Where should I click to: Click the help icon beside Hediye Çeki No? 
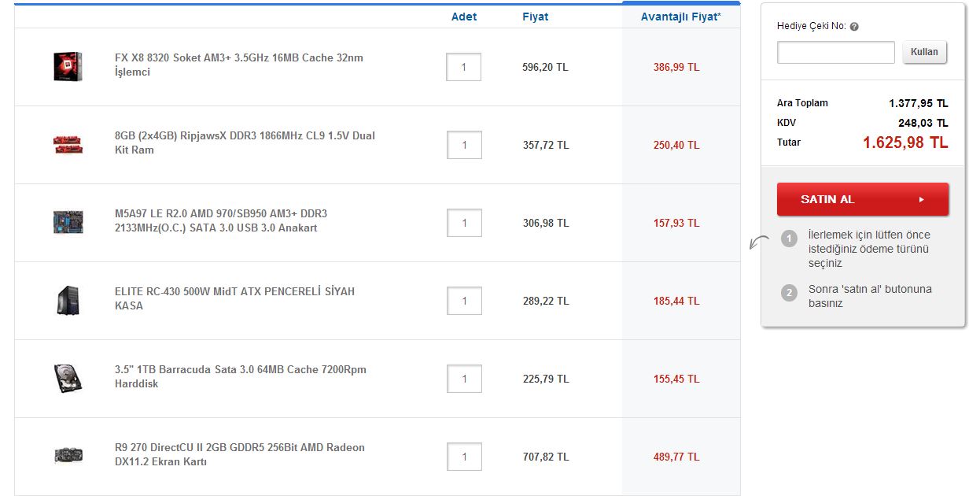(x=854, y=27)
